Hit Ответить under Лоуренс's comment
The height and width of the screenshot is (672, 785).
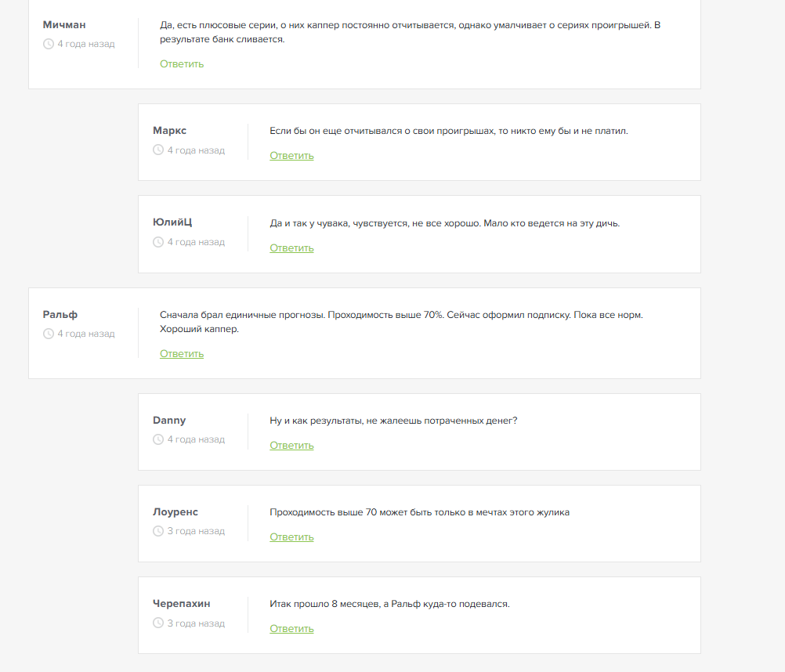coord(291,537)
